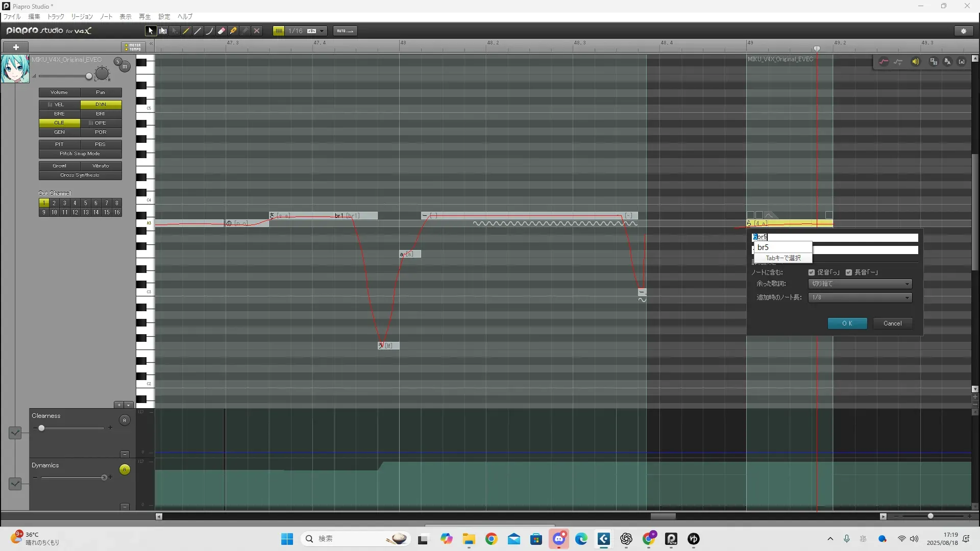
Task: Select the arrow pointer tool
Action: pyautogui.click(x=151, y=31)
